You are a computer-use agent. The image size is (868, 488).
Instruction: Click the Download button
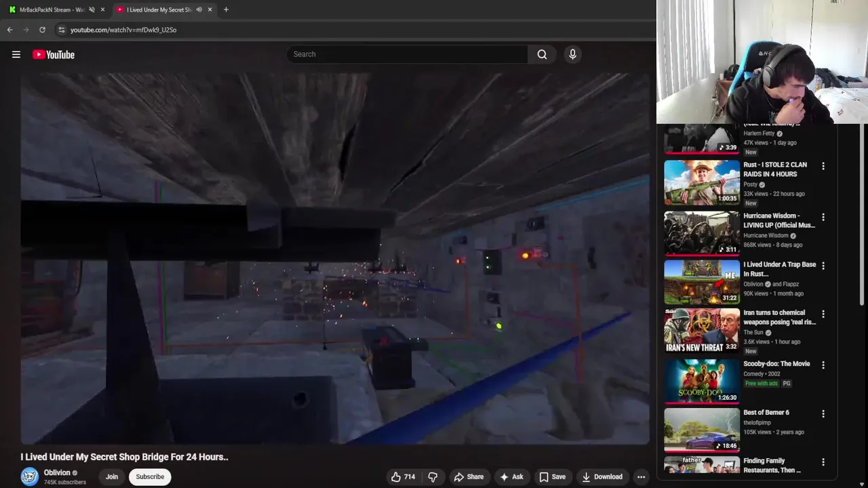coord(602,476)
